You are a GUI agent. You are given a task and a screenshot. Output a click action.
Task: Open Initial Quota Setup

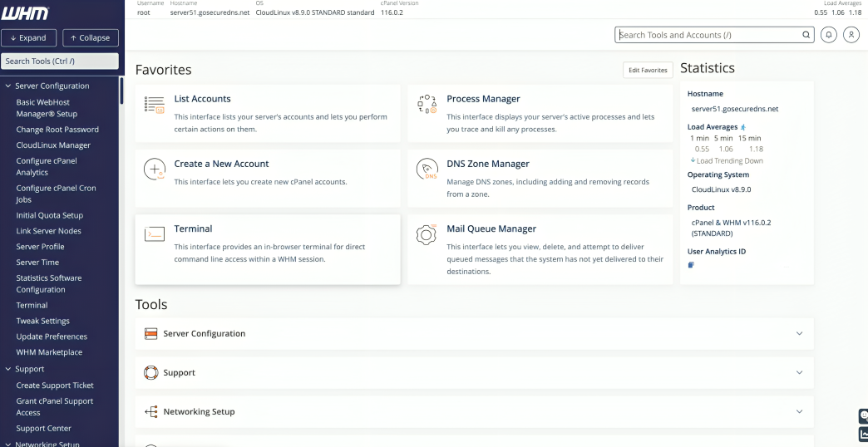click(x=49, y=215)
